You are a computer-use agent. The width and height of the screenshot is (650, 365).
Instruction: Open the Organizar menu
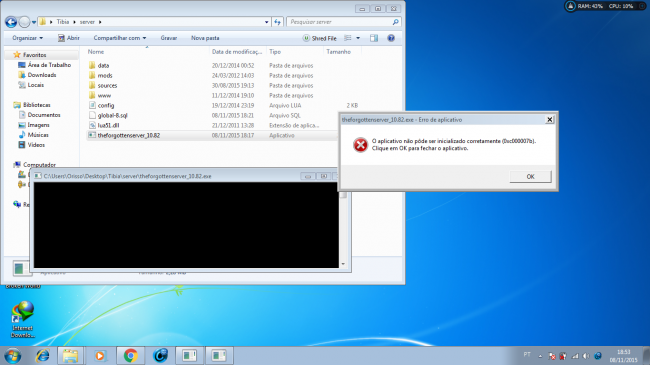pos(27,38)
